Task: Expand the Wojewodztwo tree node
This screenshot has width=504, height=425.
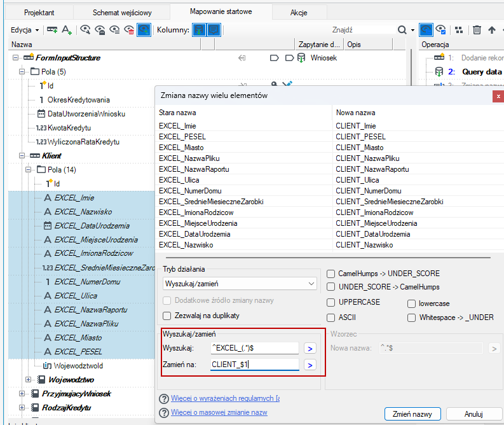Action: click(x=29, y=380)
